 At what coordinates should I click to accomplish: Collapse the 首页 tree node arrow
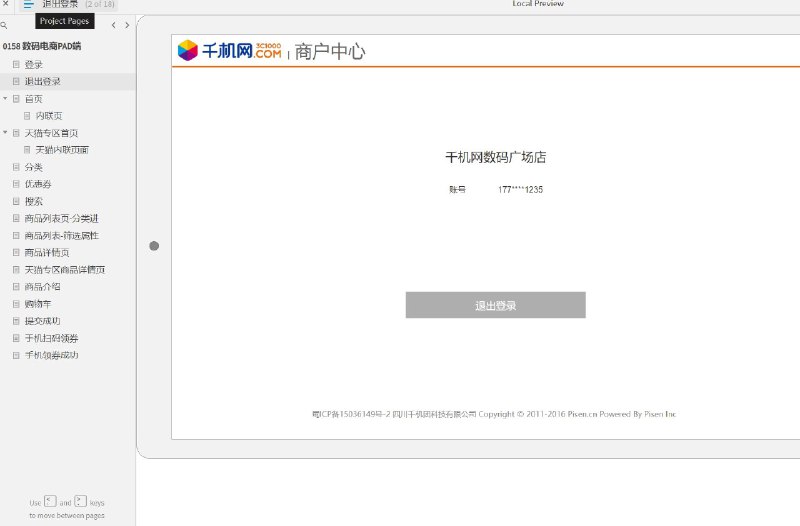[5, 98]
